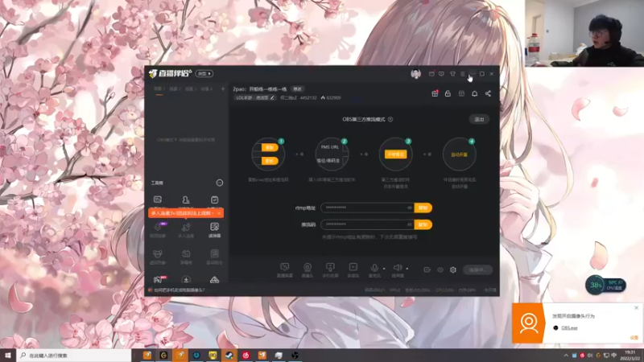The image size is (644, 362).
Task: Open the 读弹幕 read-danmaku tool
Action: [214, 230]
